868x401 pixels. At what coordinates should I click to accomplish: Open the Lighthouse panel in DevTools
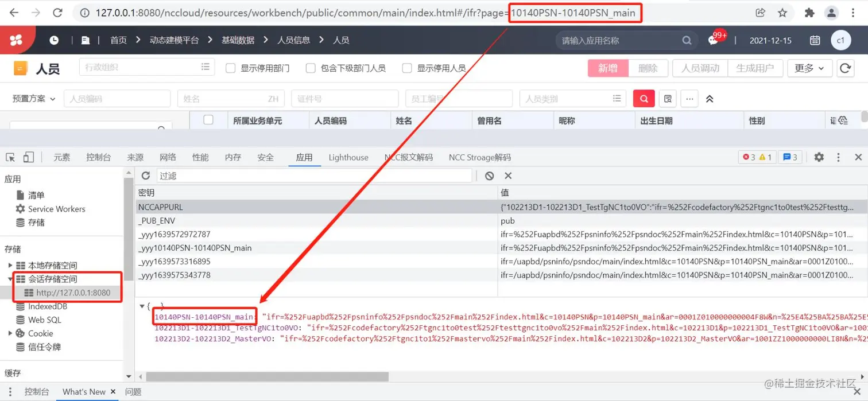(x=348, y=157)
